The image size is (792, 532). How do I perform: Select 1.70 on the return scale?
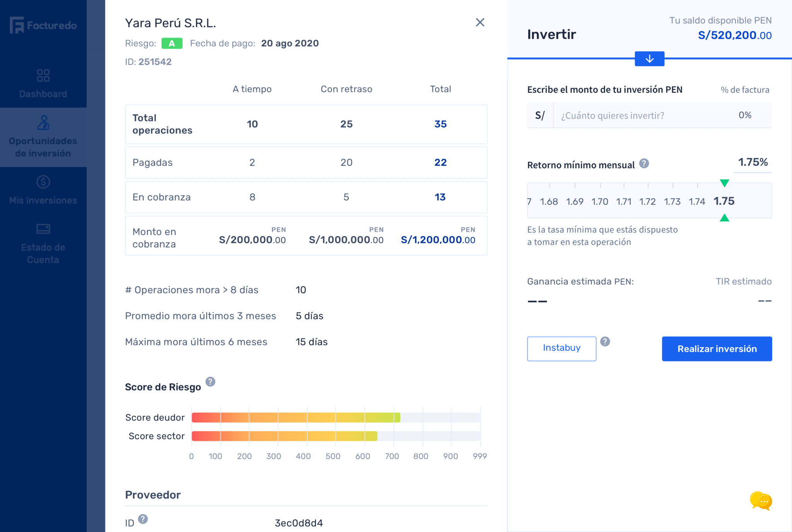click(599, 201)
